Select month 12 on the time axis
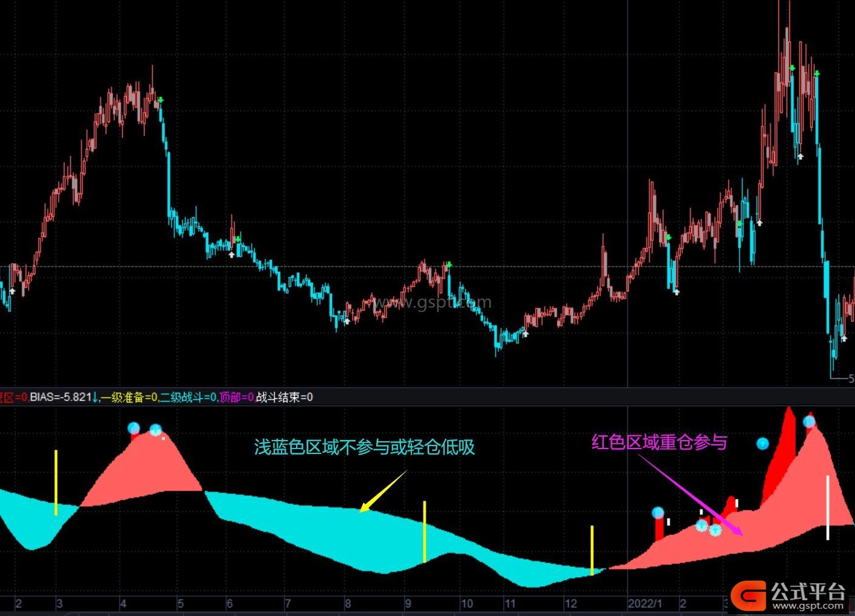 pyautogui.click(x=570, y=604)
